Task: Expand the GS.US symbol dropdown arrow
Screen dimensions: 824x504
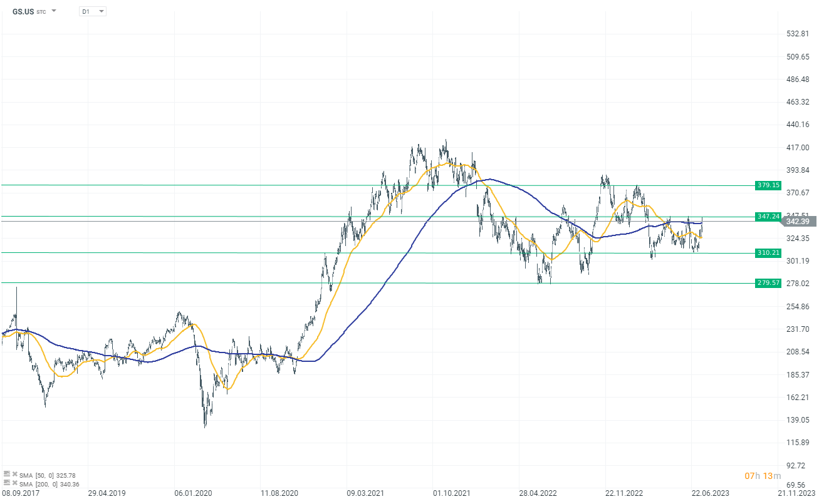Action: (x=54, y=11)
